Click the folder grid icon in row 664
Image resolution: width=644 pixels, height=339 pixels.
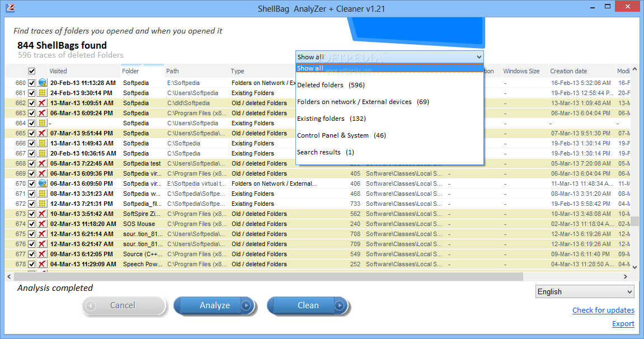click(x=42, y=123)
